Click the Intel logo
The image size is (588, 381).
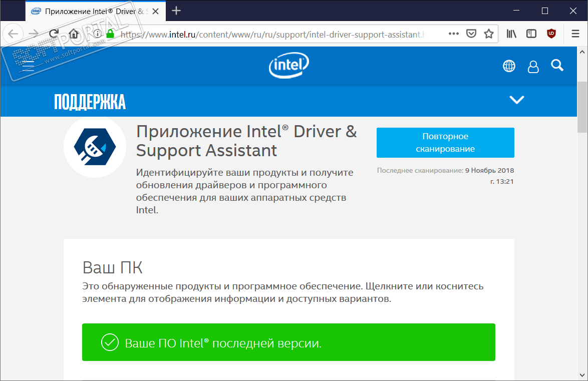point(289,65)
